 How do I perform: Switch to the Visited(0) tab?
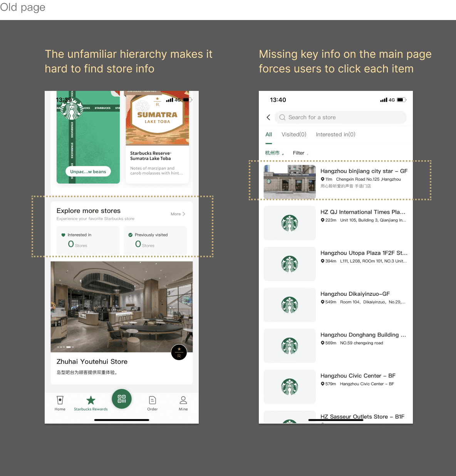(294, 134)
